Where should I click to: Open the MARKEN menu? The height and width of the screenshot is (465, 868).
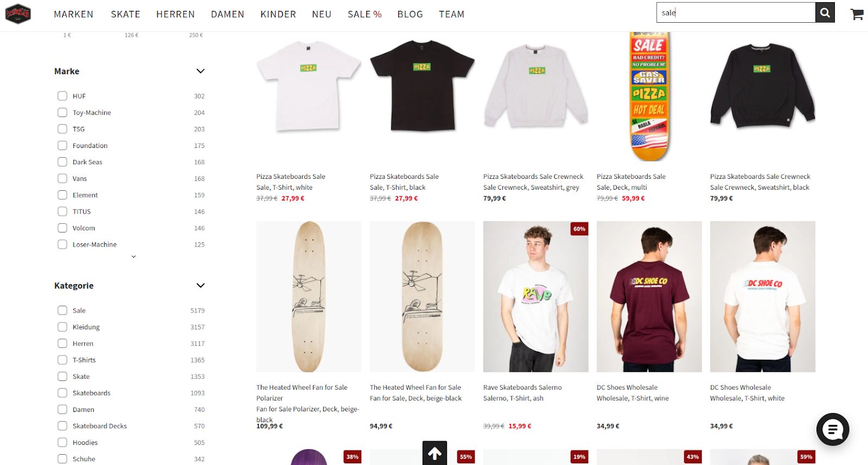(73, 14)
